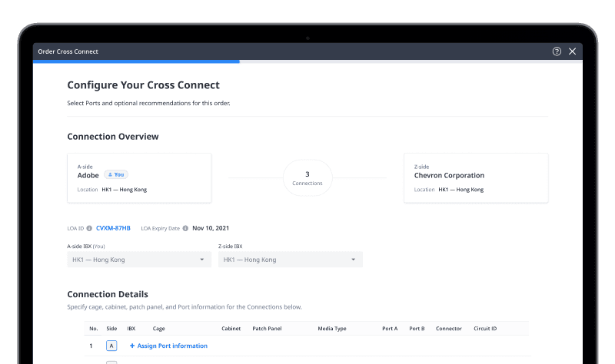Screen dimensions: 615x364
Task: Click the LOA ID info icon
Action: tap(89, 228)
